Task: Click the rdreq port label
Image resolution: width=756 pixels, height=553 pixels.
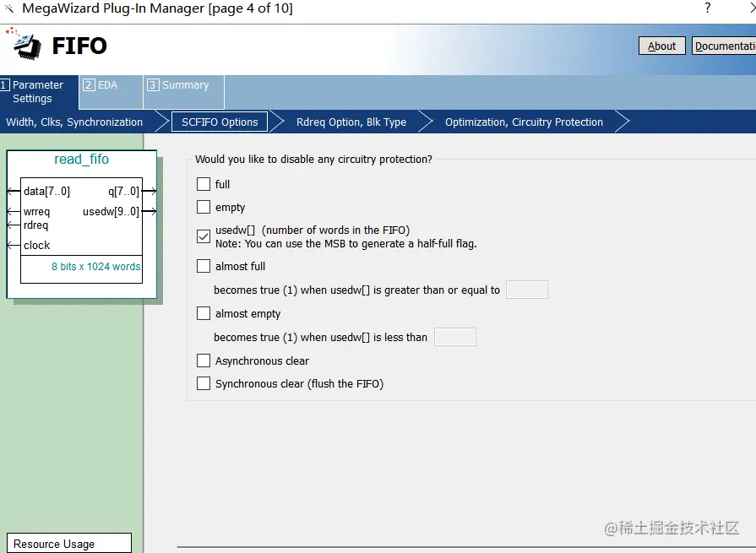Action: [35, 225]
